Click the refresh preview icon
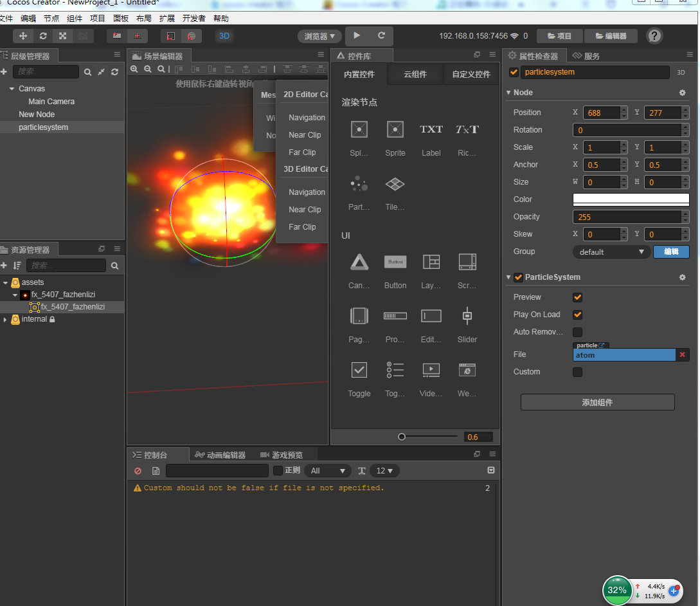The width and height of the screenshot is (700, 606). point(381,36)
